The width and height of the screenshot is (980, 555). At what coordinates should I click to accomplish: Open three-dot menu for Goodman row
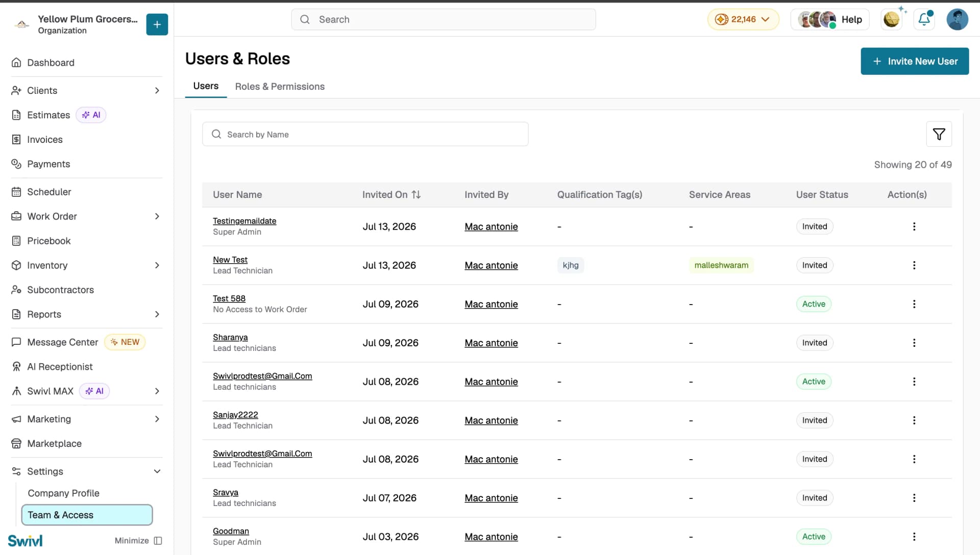(914, 537)
